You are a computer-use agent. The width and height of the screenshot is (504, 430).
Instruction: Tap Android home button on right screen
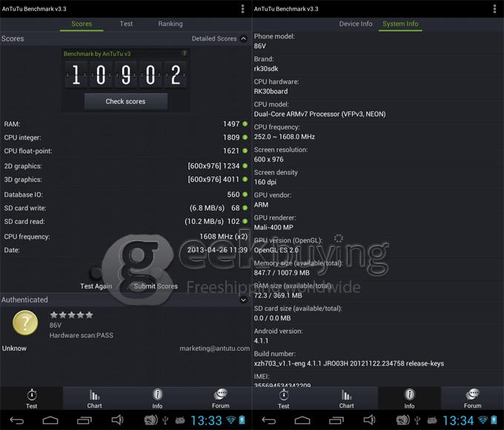(x=302, y=420)
